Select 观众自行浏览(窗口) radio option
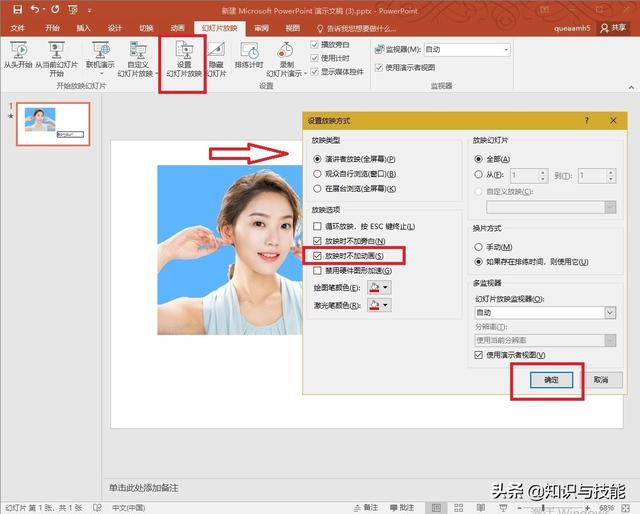Viewport: 640px width, 514px height. click(318, 174)
